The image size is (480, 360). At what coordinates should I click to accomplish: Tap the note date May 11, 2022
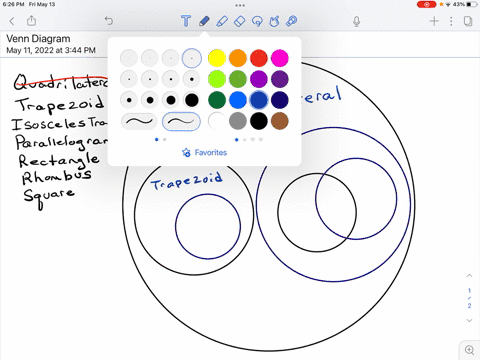click(x=51, y=50)
